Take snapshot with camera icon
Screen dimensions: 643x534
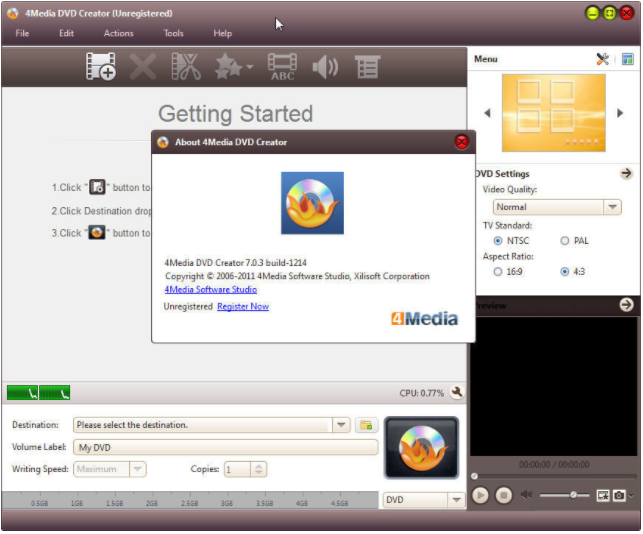[619, 496]
